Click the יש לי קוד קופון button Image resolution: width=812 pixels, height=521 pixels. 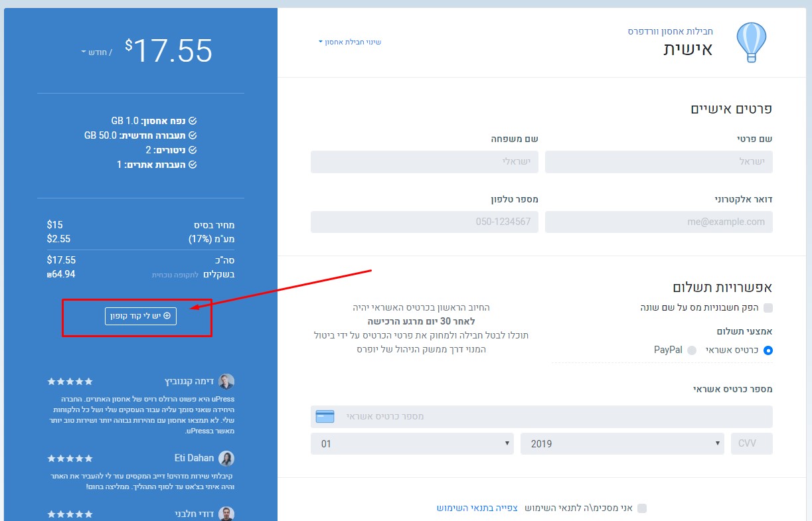click(x=141, y=317)
